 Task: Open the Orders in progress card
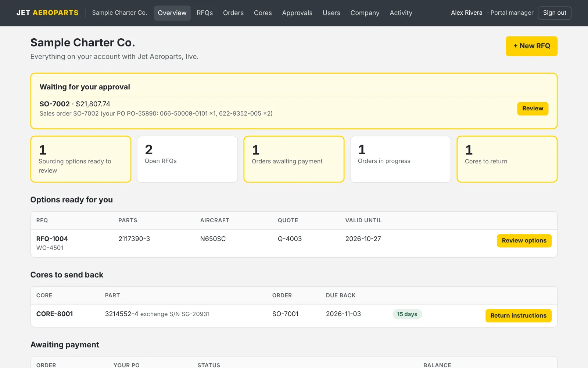(x=401, y=159)
